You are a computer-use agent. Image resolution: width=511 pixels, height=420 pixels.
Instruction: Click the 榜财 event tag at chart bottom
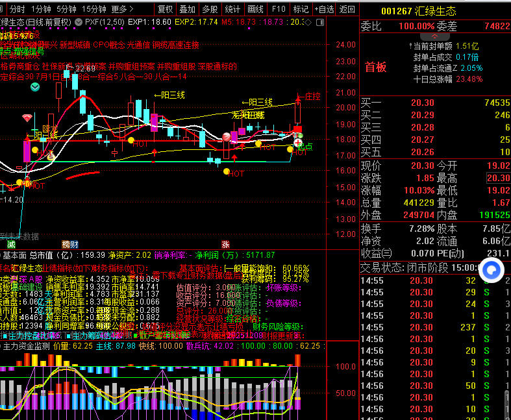(69, 244)
